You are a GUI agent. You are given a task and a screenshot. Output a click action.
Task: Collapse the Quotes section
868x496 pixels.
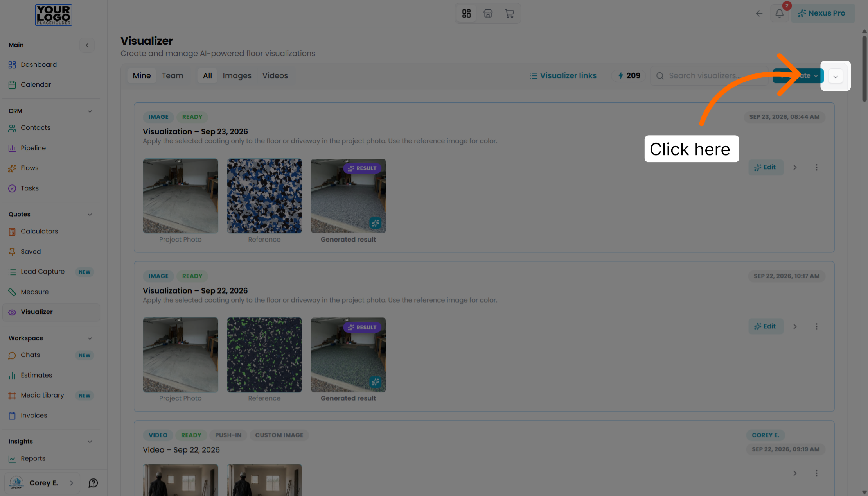(x=90, y=214)
